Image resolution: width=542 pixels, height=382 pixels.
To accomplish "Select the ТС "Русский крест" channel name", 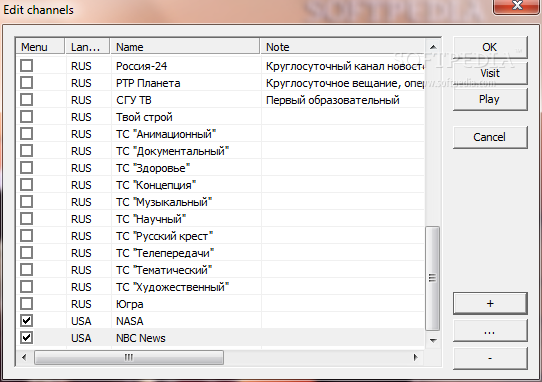I will click(x=165, y=236).
